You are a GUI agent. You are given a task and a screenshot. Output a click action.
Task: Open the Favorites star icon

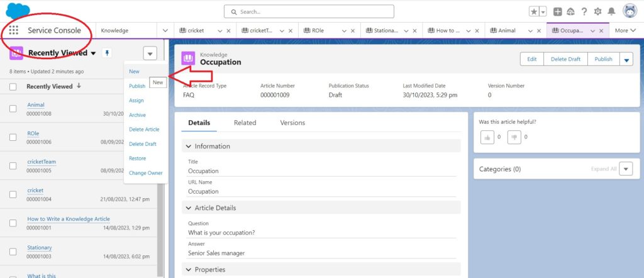pos(533,11)
